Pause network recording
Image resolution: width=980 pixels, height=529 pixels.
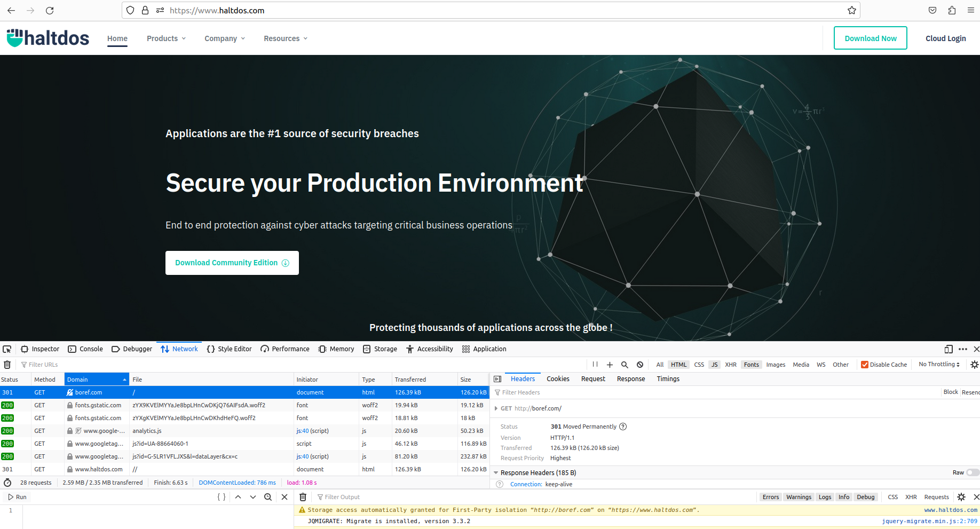tap(595, 365)
